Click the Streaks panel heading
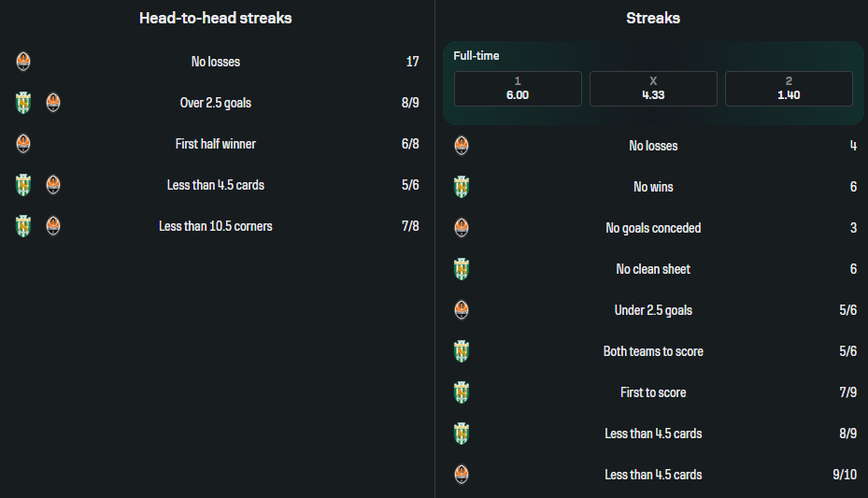Viewport: 868px width, 498px height. (x=653, y=18)
